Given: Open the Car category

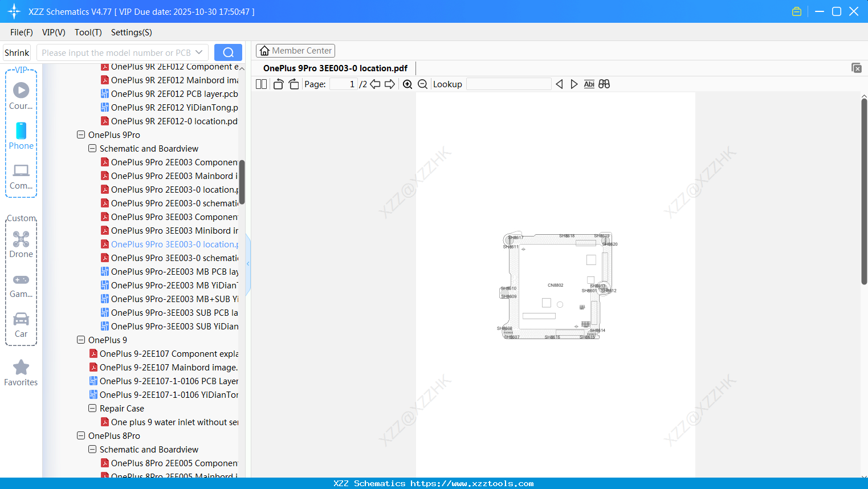Looking at the screenshot, I should pos(21,325).
